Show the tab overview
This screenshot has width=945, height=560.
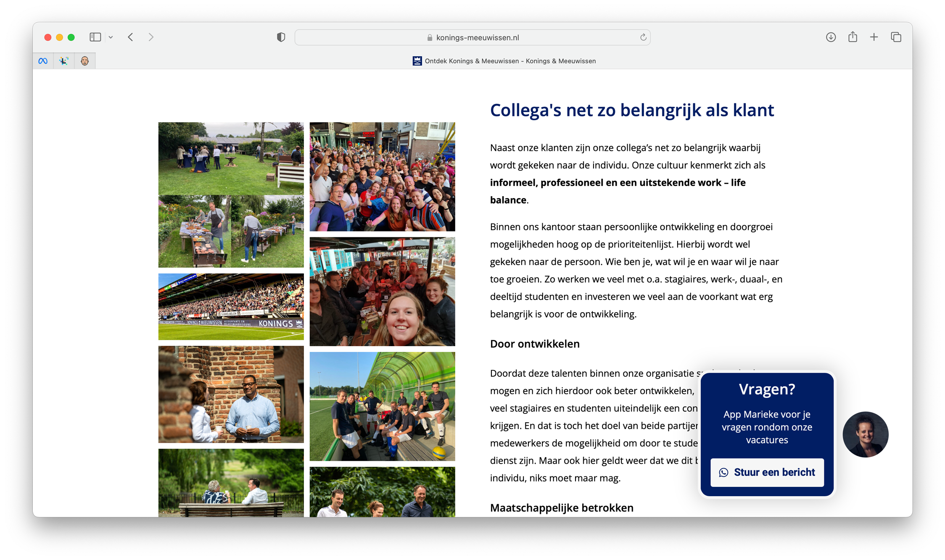coord(896,37)
